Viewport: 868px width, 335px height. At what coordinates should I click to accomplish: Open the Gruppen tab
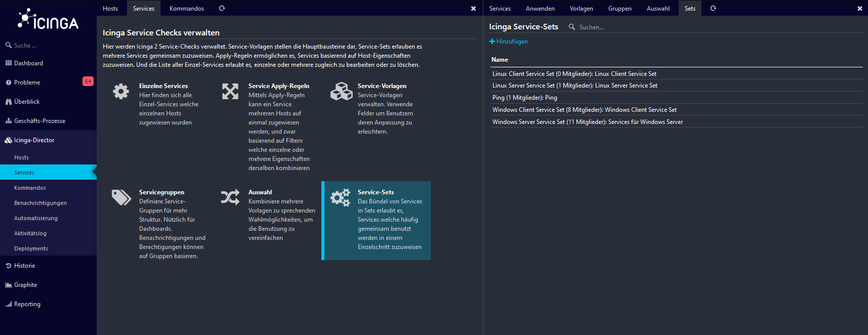(620, 8)
